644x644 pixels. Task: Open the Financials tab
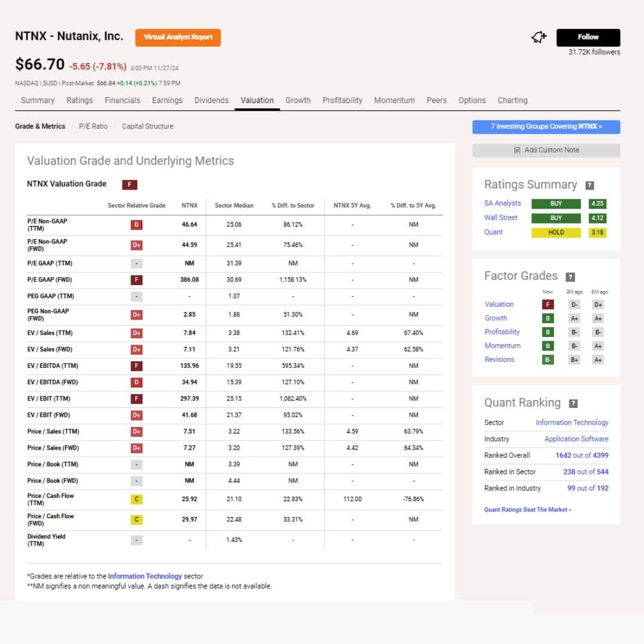[122, 101]
